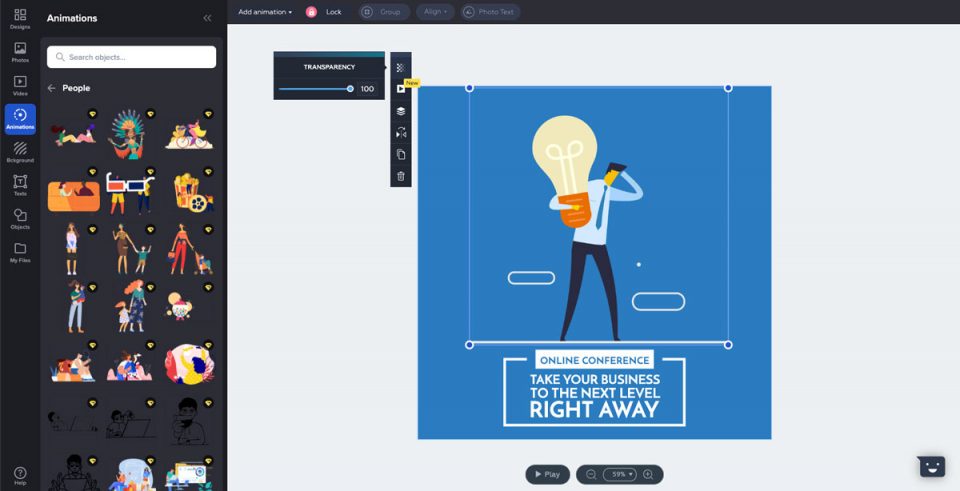Screen dimensions: 960x491
Task: Click the animation play icon marked New
Action: 400,89
